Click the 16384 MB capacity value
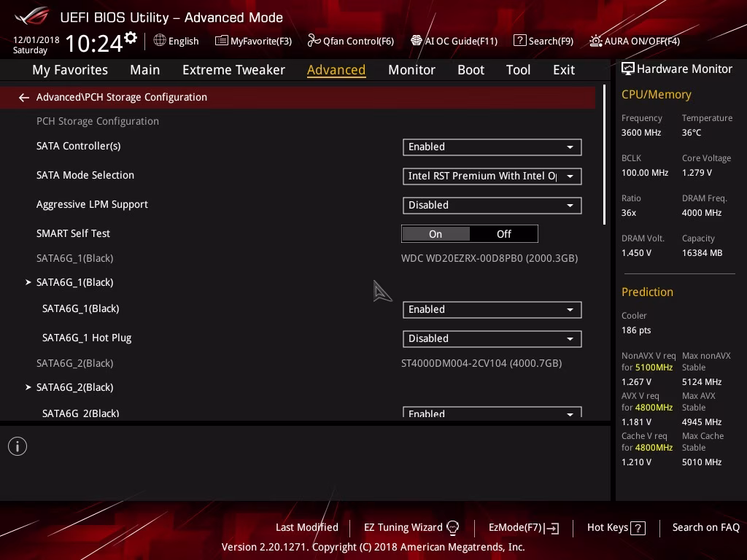Image resolution: width=747 pixels, height=560 pixels. pos(702,253)
